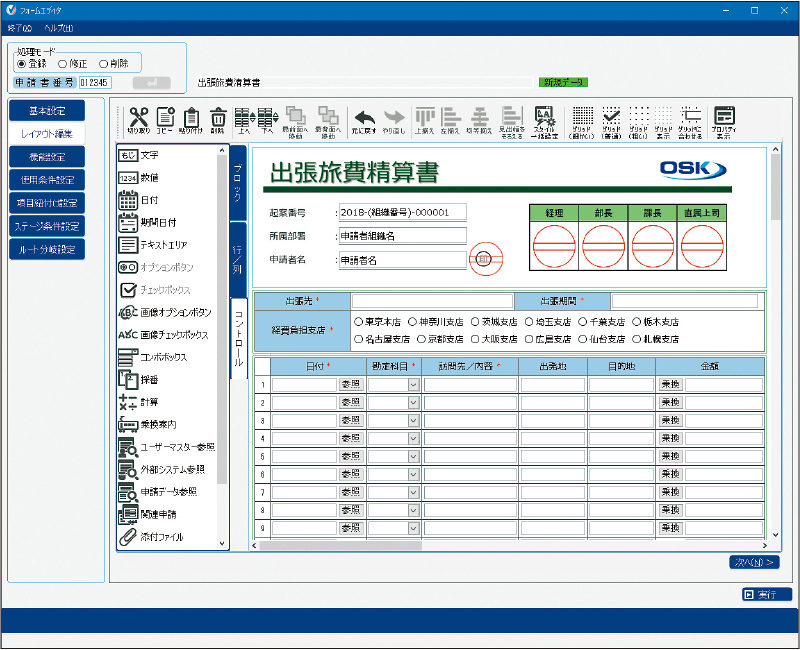Pick the 日付 date control from palette
This screenshot has width=800, height=650.
(138, 200)
